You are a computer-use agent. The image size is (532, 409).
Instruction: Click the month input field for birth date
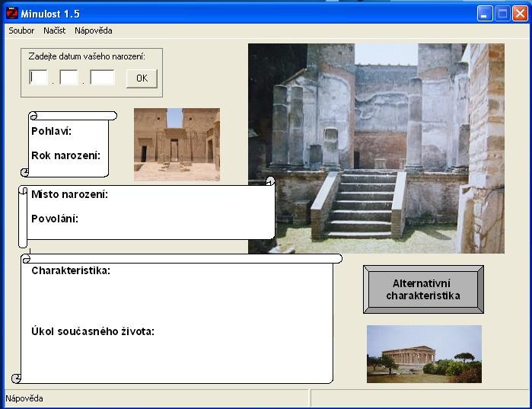[x=68, y=78]
